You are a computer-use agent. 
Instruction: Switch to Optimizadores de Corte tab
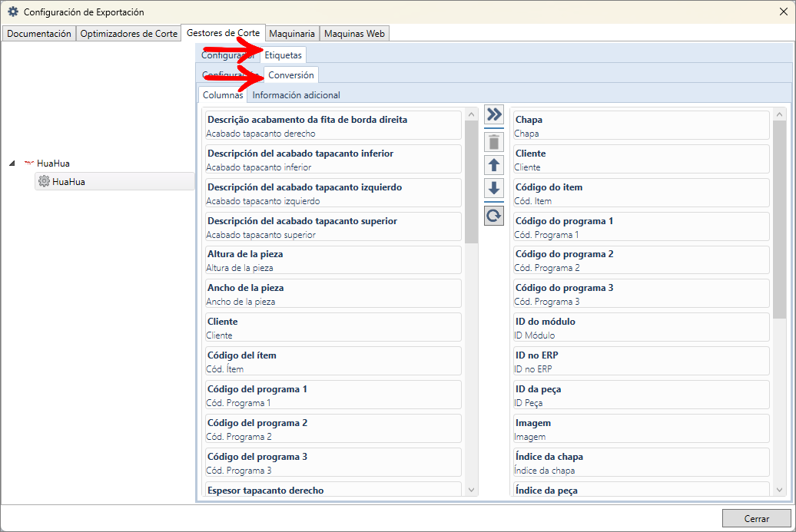click(129, 34)
